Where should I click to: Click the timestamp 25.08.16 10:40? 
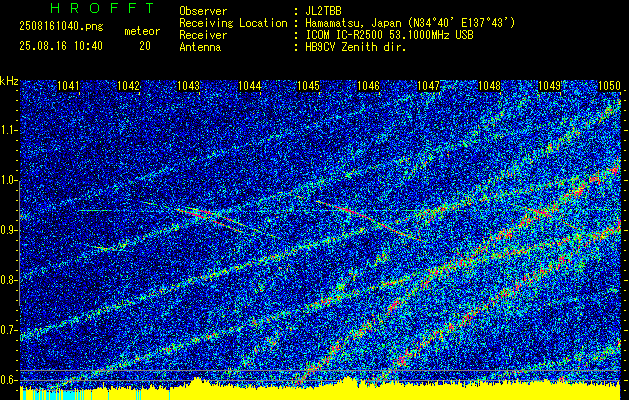coord(61,46)
